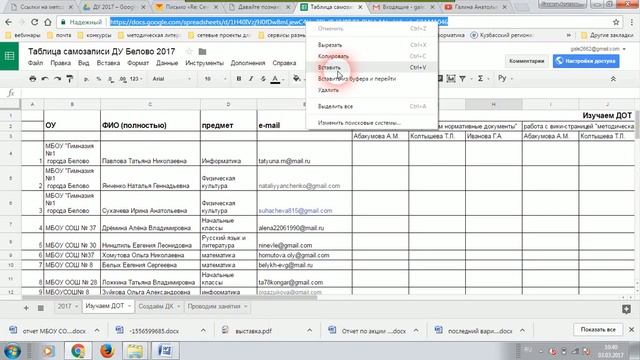
Task: Open the input tools Ру dropdown
Action: pyautogui.click(x=505, y=78)
